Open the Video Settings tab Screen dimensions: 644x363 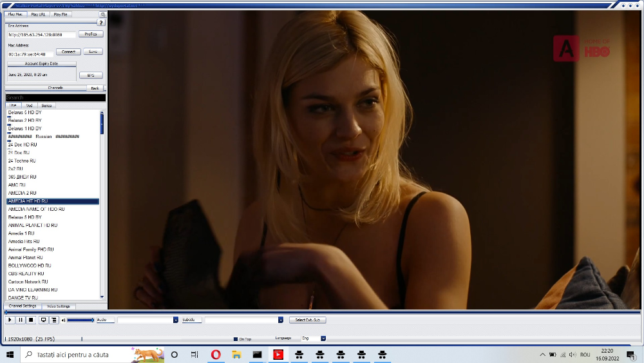(x=59, y=306)
